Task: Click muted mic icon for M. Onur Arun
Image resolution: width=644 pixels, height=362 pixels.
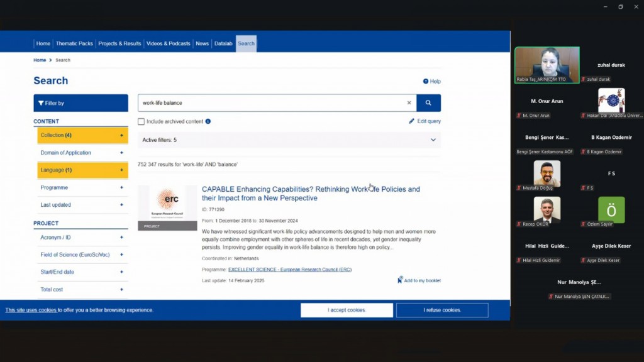Action: [519, 116]
